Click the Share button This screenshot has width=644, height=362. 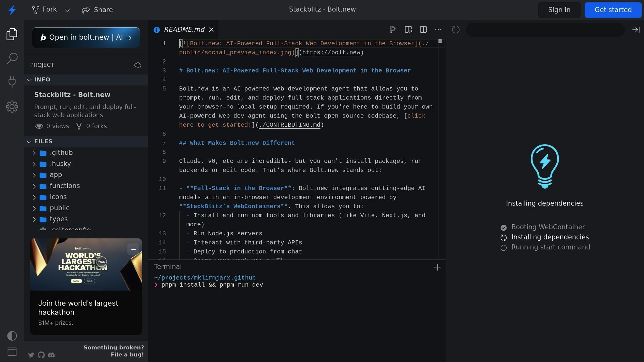[97, 10]
